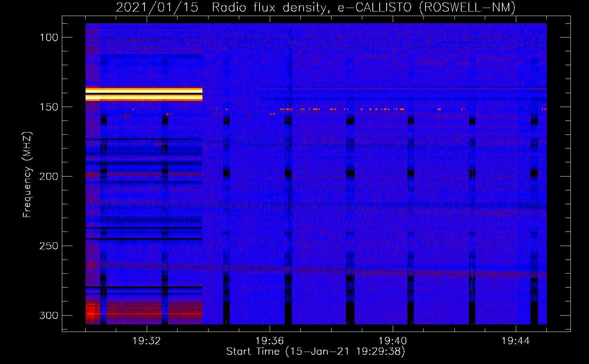This screenshot has width=589, height=364.
Task: Click the 19:40 time tick label
Action: [x=393, y=341]
